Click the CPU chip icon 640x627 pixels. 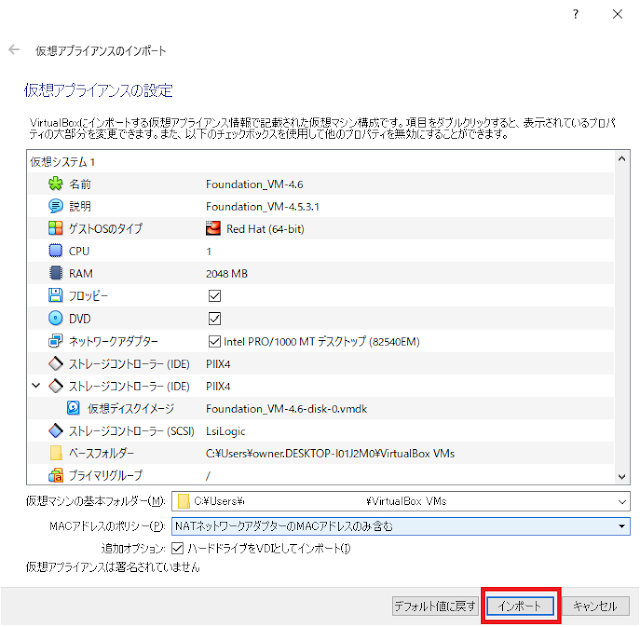pos(56,251)
